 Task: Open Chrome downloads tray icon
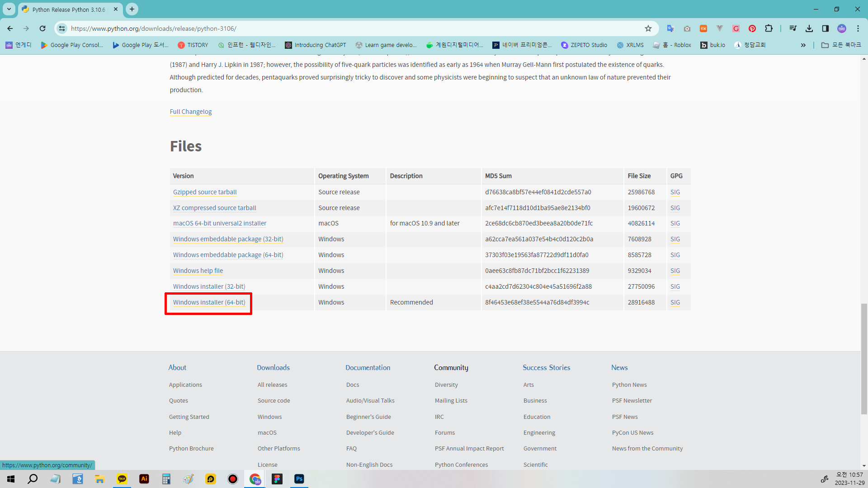pos(809,28)
